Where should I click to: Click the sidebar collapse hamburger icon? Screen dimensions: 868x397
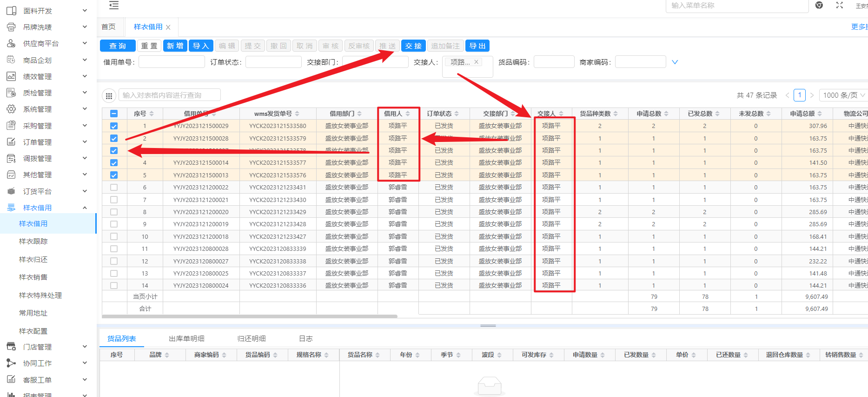click(114, 6)
